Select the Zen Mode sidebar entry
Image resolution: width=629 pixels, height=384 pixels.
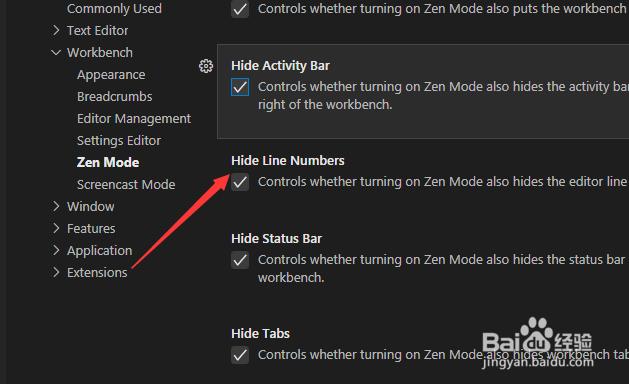(108, 163)
